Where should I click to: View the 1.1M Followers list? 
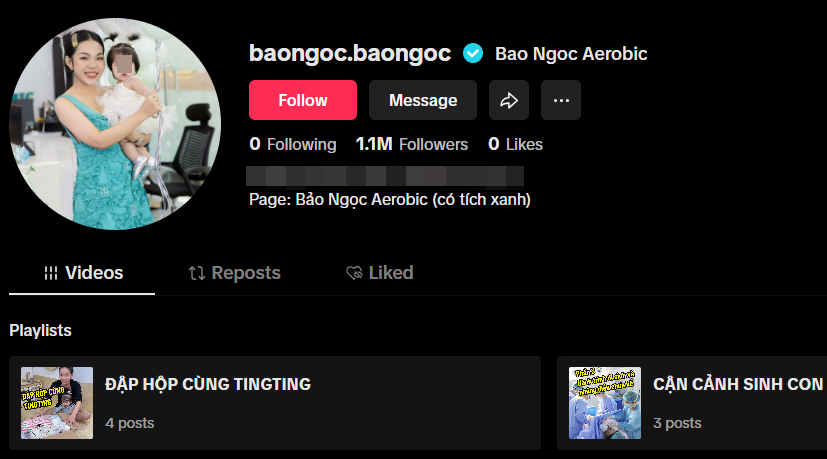coord(411,144)
